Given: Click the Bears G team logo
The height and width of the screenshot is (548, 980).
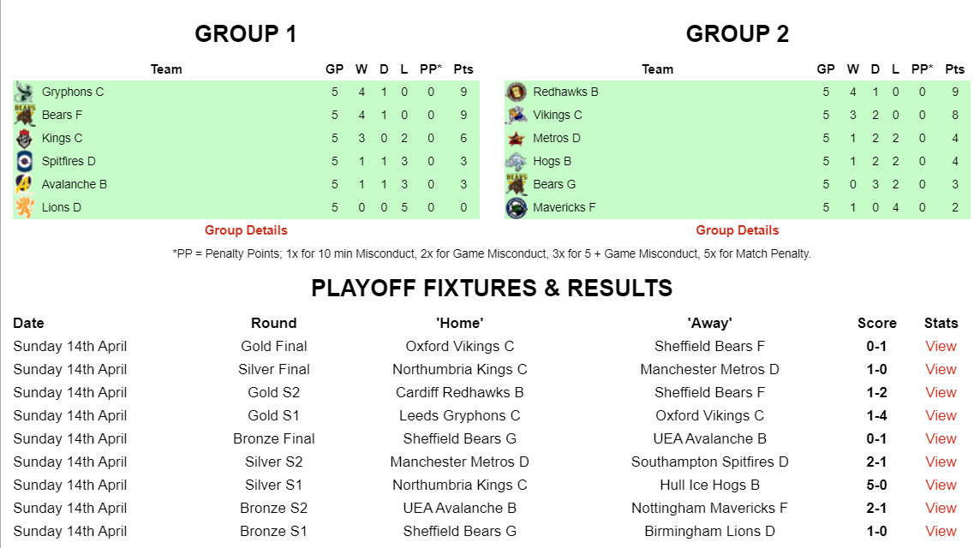Looking at the screenshot, I should pos(516,184).
